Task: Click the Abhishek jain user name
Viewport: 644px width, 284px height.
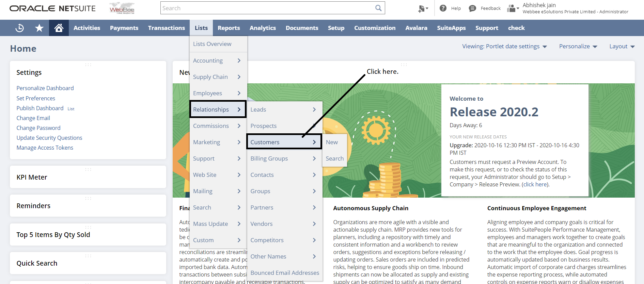Action: [539, 5]
